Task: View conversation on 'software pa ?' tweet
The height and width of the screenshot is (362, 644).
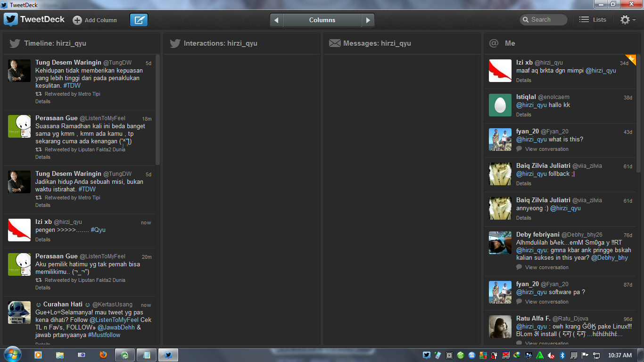Action: 547,302
